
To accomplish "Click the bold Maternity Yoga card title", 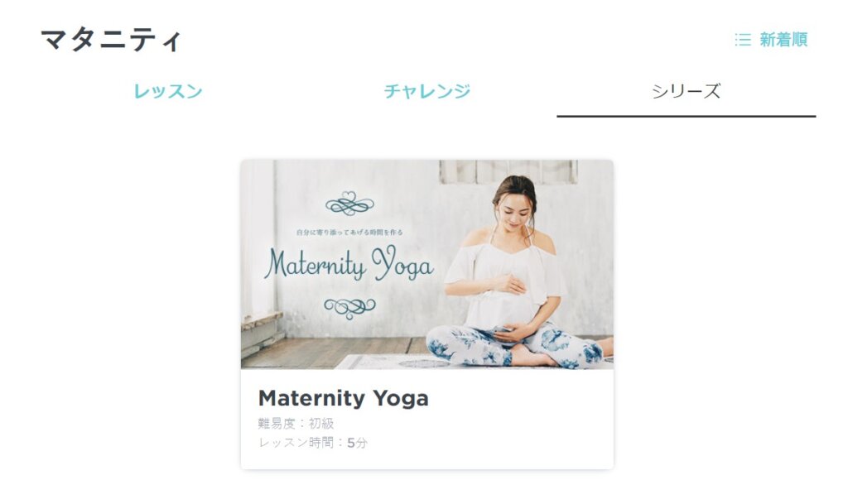I will point(344,399).
